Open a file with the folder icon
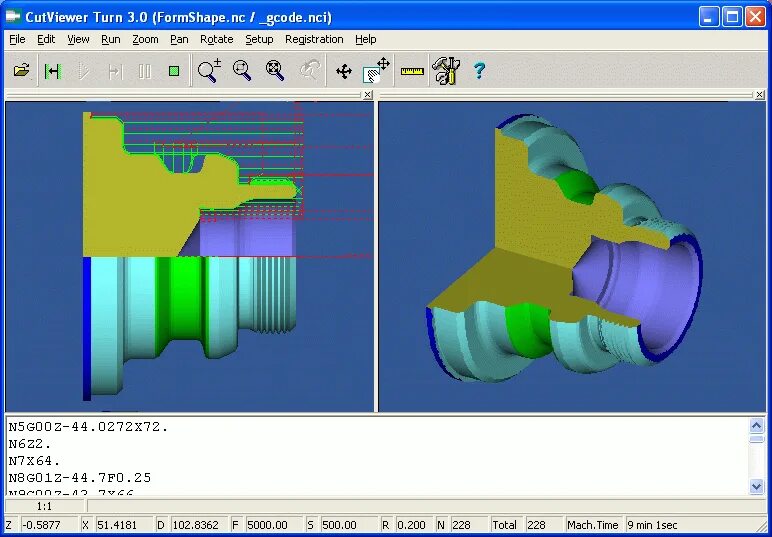Image resolution: width=772 pixels, height=537 pixels. tap(21, 71)
